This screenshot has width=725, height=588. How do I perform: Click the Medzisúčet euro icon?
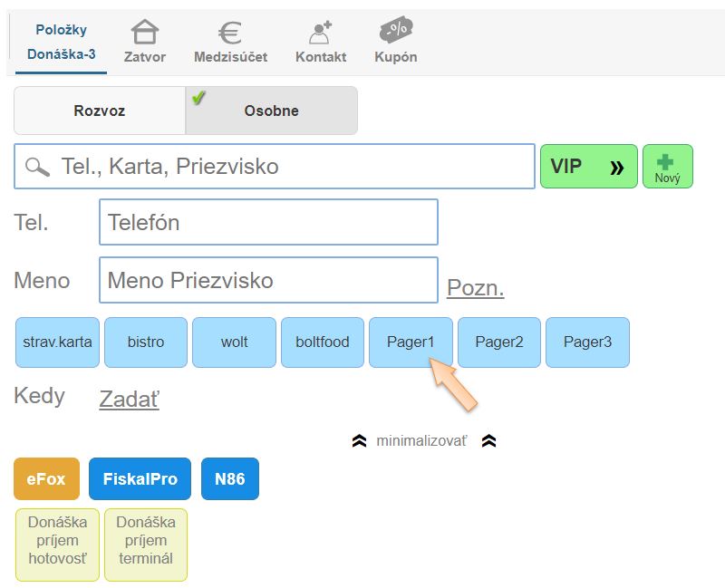(x=230, y=34)
